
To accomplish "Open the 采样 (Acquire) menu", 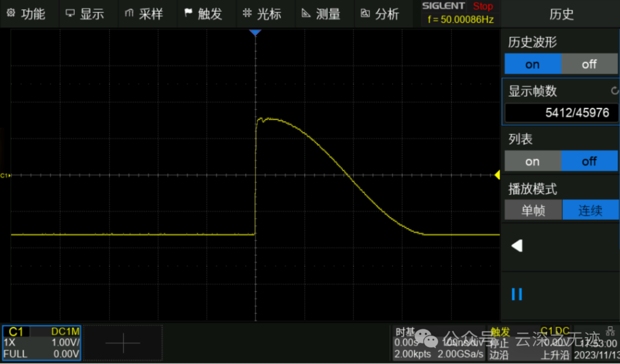I will click(x=147, y=14).
